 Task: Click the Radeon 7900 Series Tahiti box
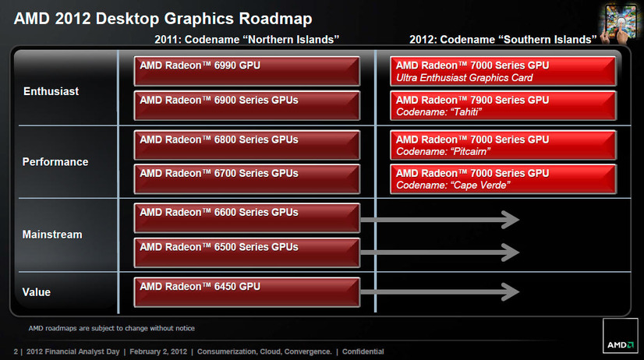click(503, 106)
